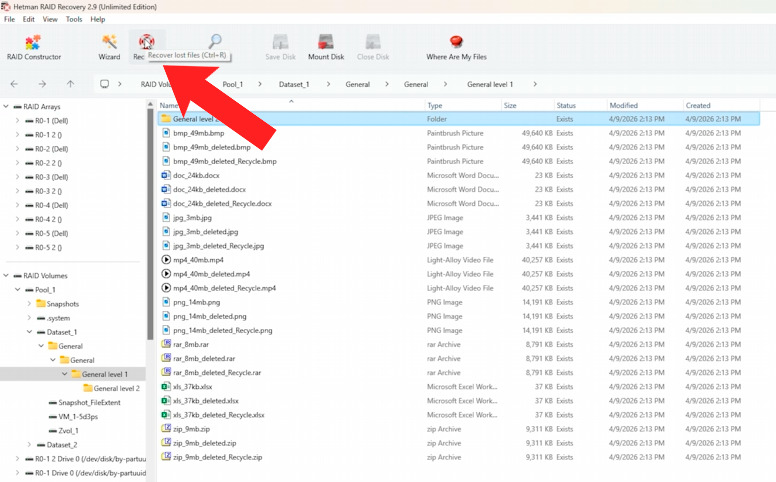
Task: Go up one folder level
Action: click(x=70, y=84)
